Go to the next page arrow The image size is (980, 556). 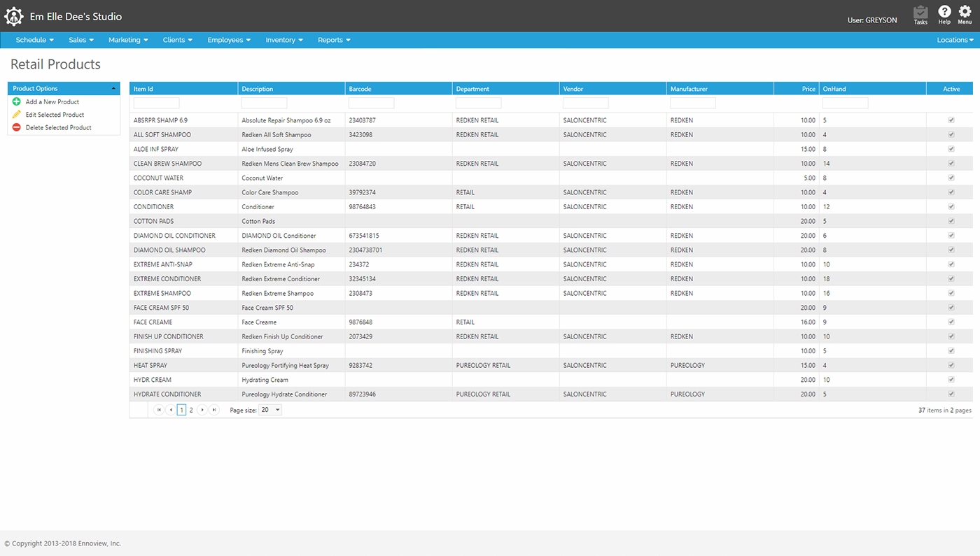(x=203, y=410)
